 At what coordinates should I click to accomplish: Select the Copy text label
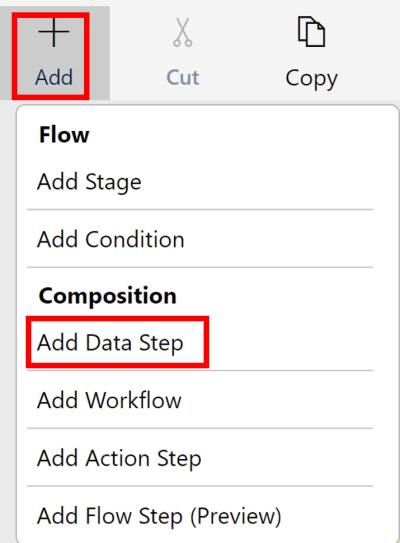(311, 79)
